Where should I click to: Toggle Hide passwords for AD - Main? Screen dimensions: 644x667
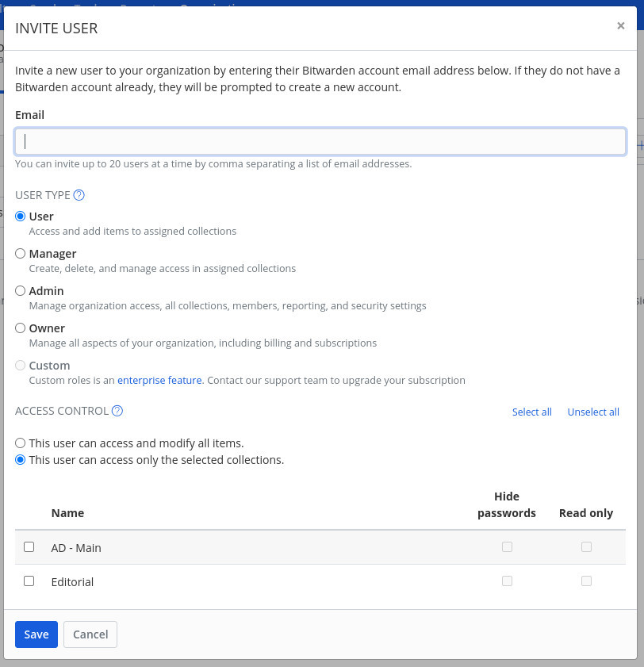point(507,547)
